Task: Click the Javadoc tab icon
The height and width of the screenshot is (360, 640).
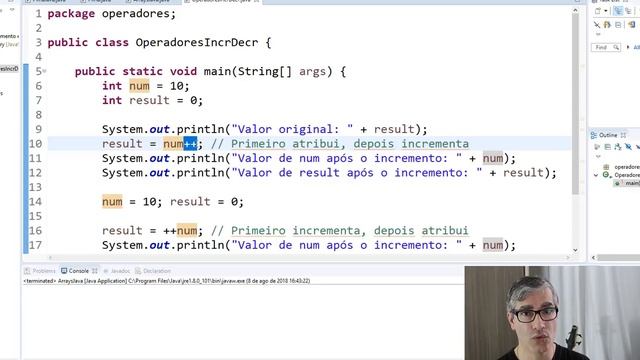Action: 106,271
